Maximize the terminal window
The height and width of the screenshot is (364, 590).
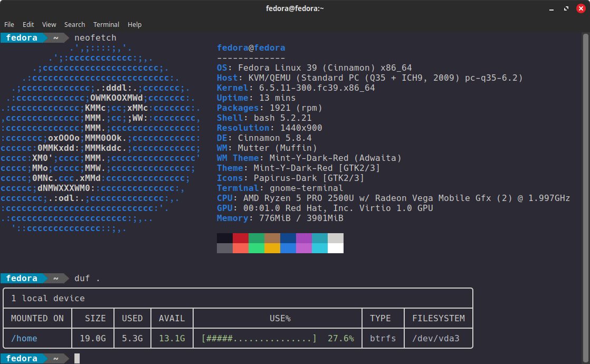[x=566, y=8]
